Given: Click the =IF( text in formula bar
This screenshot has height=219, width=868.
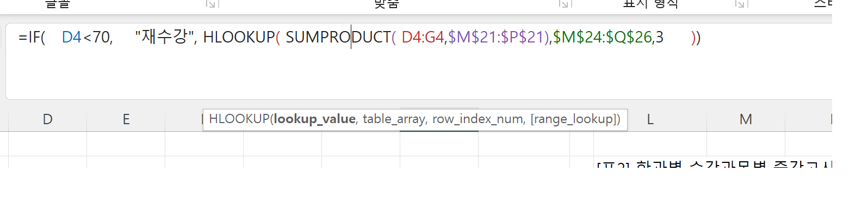Looking at the screenshot, I should pos(32,37).
